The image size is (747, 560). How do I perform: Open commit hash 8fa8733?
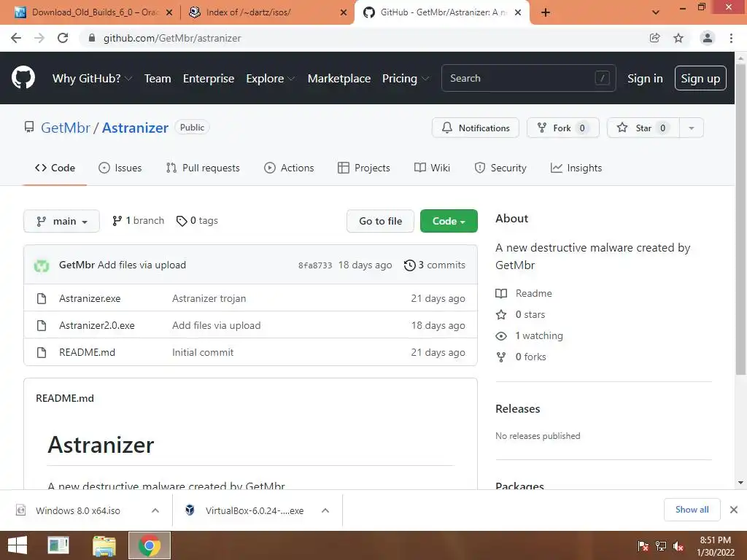(x=315, y=265)
